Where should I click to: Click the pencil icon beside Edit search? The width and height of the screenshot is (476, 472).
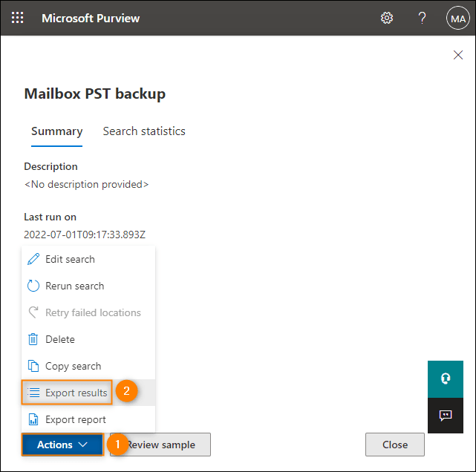coord(33,259)
